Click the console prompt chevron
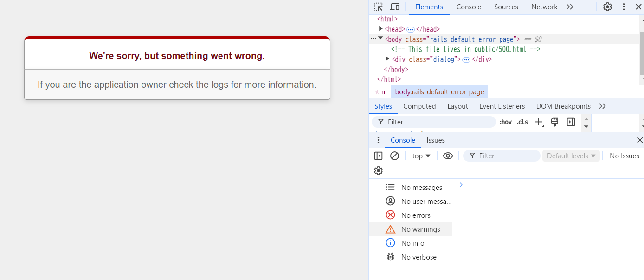The width and height of the screenshot is (644, 280). 461,185
